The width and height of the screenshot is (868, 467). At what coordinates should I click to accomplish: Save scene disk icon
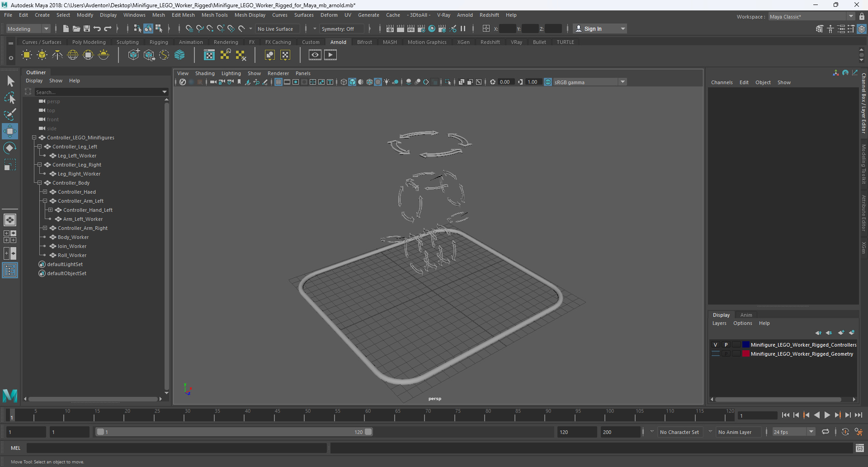[87, 29]
